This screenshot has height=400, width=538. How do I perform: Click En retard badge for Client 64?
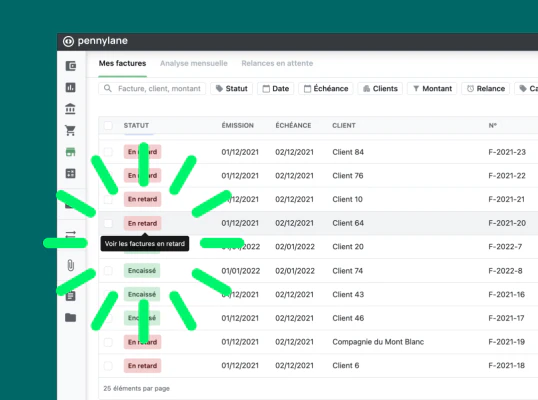click(142, 223)
